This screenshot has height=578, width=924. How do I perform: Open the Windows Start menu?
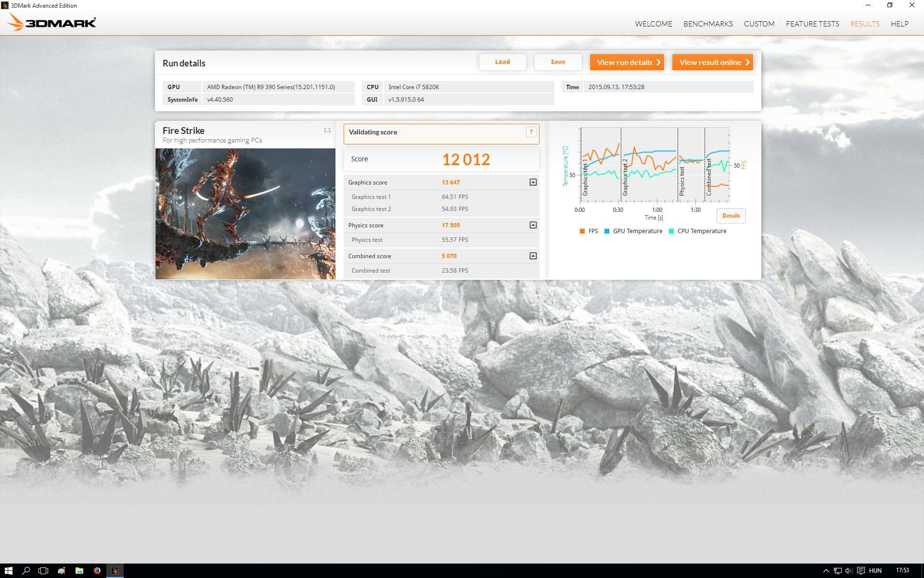coord(9,571)
